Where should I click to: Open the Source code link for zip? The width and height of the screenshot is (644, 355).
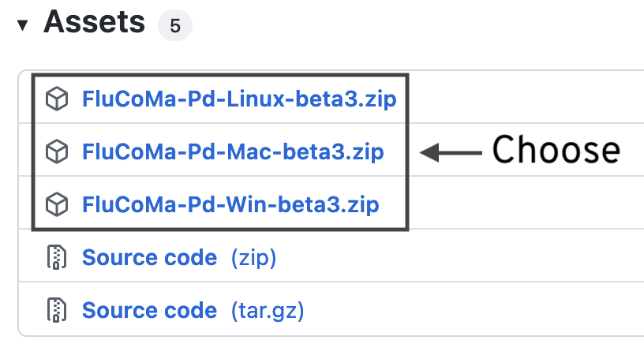click(x=149, y=257)
